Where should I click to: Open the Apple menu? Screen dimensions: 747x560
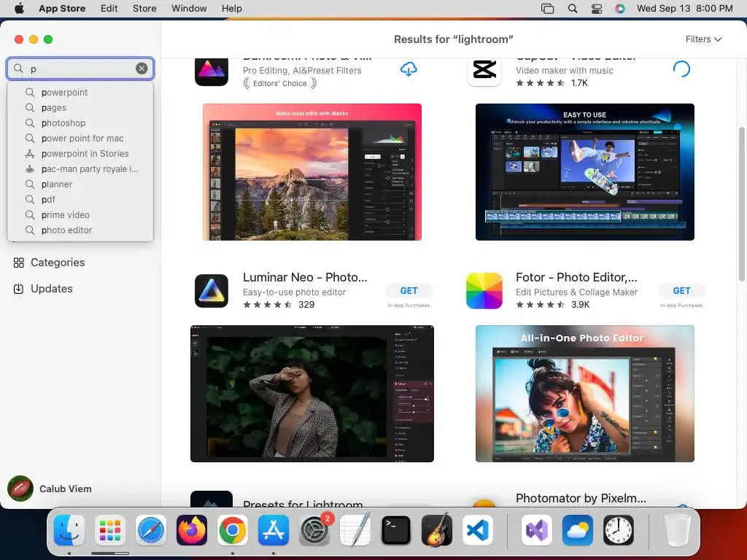click(x=19, y=8)
